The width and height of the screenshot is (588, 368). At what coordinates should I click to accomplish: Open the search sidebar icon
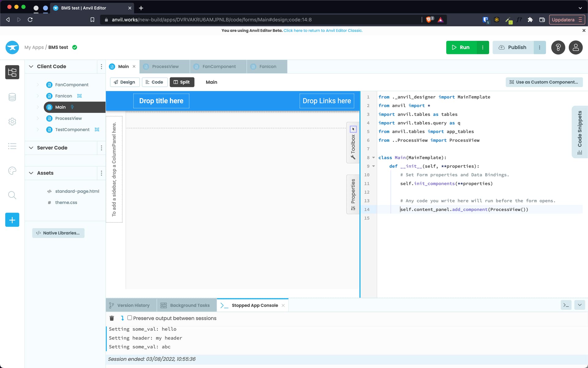click(12, 195)
